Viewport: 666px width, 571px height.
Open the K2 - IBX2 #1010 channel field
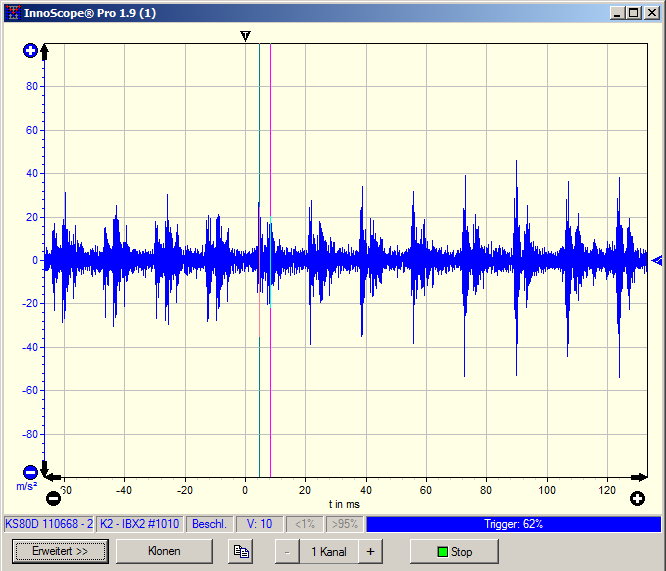pos(140,524)
